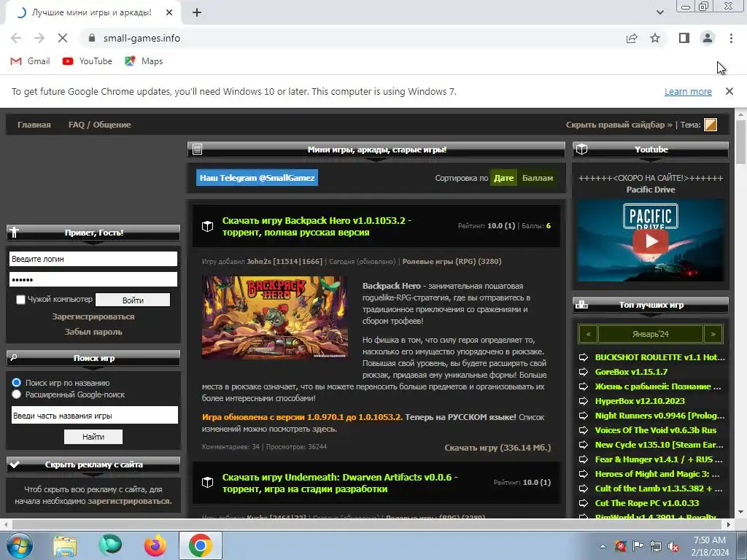Image resolution: width=747 pixels, height=560 pixels.
Task: Open the Chrome three-dot menu
Action: tap(731, 38)
